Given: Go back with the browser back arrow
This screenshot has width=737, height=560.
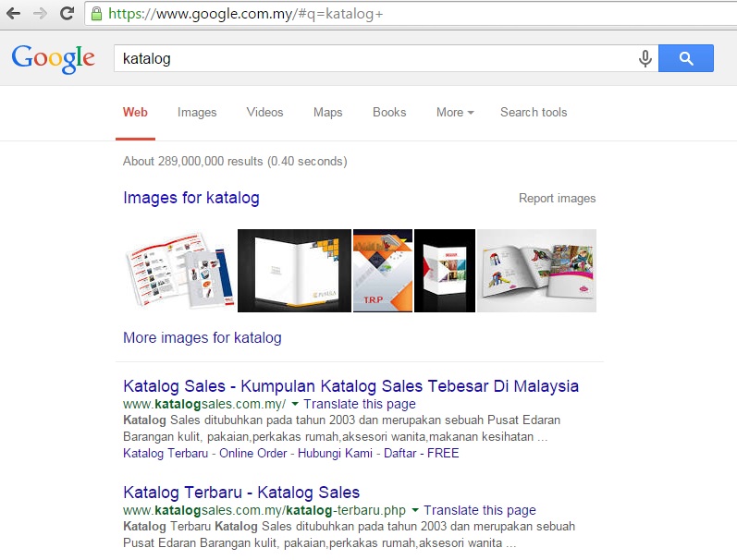Looking at the screenshot, I should point(14,13).
